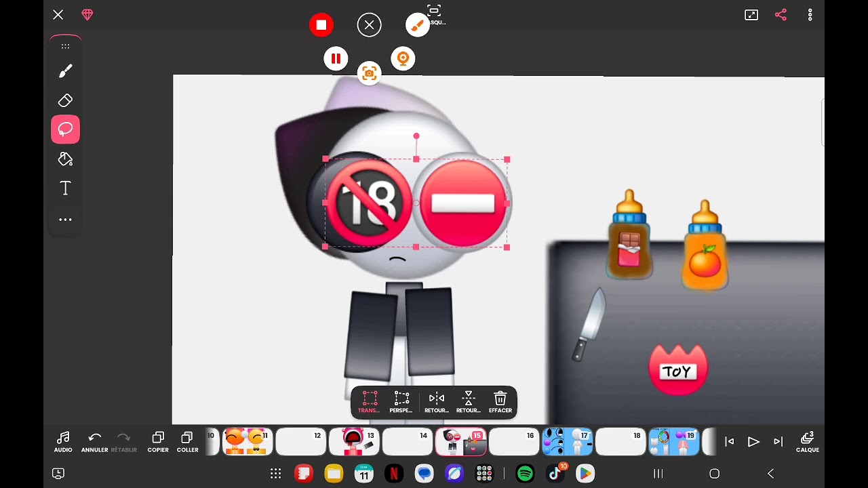Screen dimensions: 868x488
Task: Grab the rotation handle above the selection
Action: click(416, 136)
